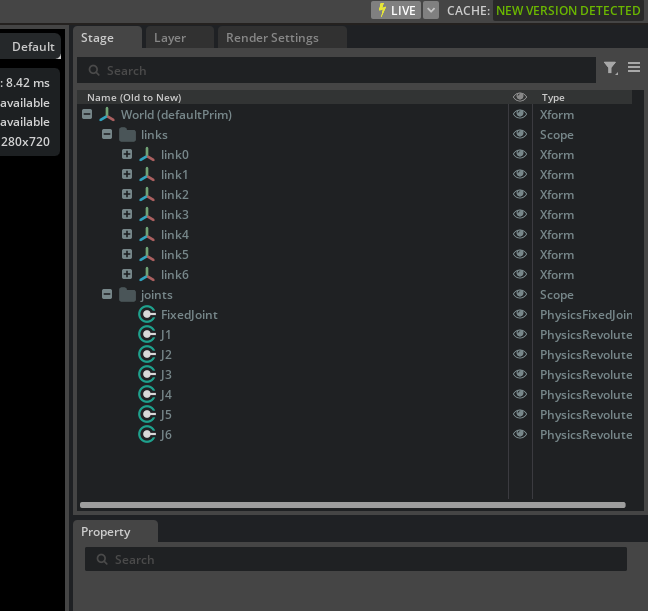The height and width of the screenshot is (611, 648).
Task: Open the Render Settings tab
Action: pyautogui.click(x=271, y=38)
